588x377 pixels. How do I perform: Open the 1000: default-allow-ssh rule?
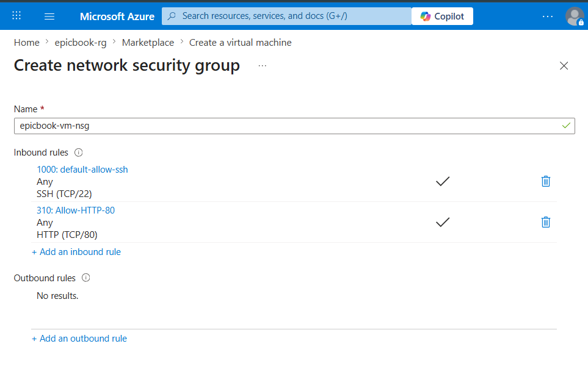82,170
